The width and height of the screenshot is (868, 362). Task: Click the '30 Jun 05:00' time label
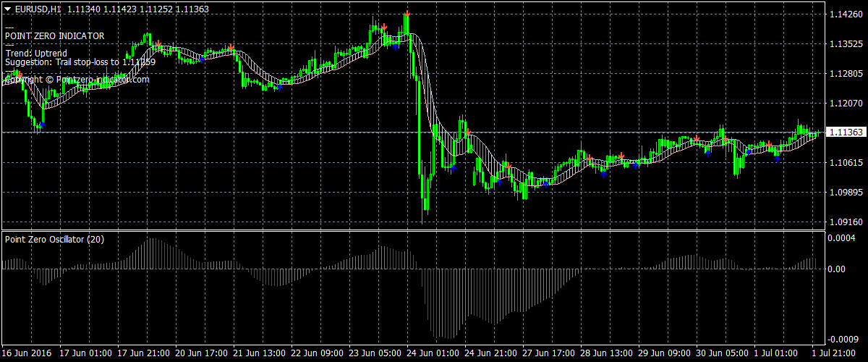click(723, 354)
